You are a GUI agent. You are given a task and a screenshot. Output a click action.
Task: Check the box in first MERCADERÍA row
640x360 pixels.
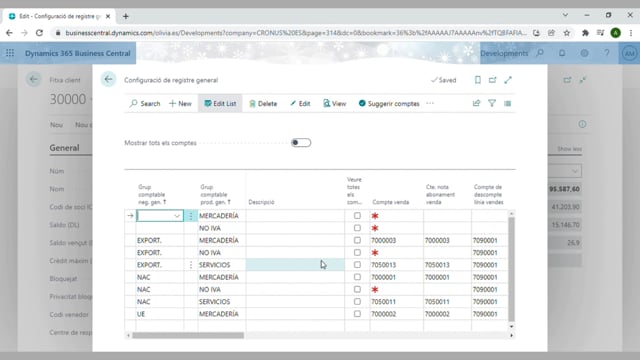coord(357,216)
